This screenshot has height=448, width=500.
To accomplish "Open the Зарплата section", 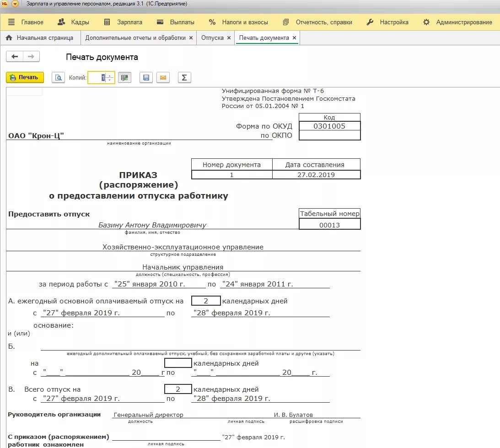I will point(129,22).
